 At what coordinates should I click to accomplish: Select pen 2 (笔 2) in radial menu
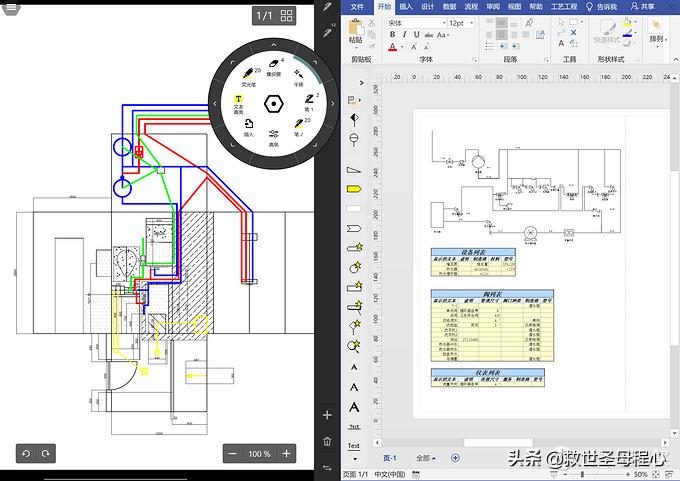coord(297,126)
